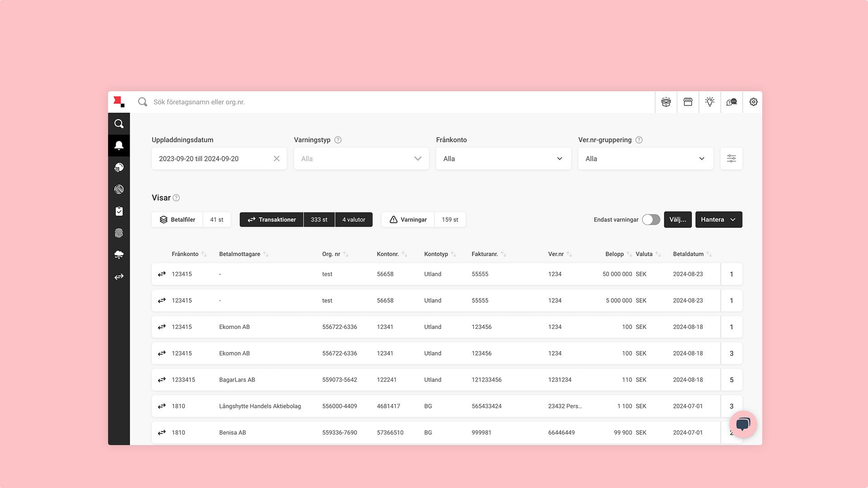Open the help chat bubbles icon

click(731, 102)
